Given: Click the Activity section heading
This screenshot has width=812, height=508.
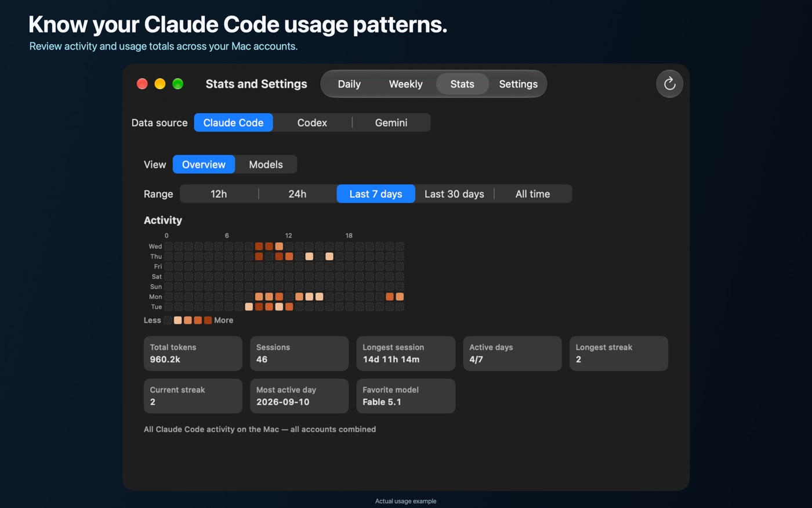Looking at the screenshot, I should pyautogui.click(x=163, y=220).
